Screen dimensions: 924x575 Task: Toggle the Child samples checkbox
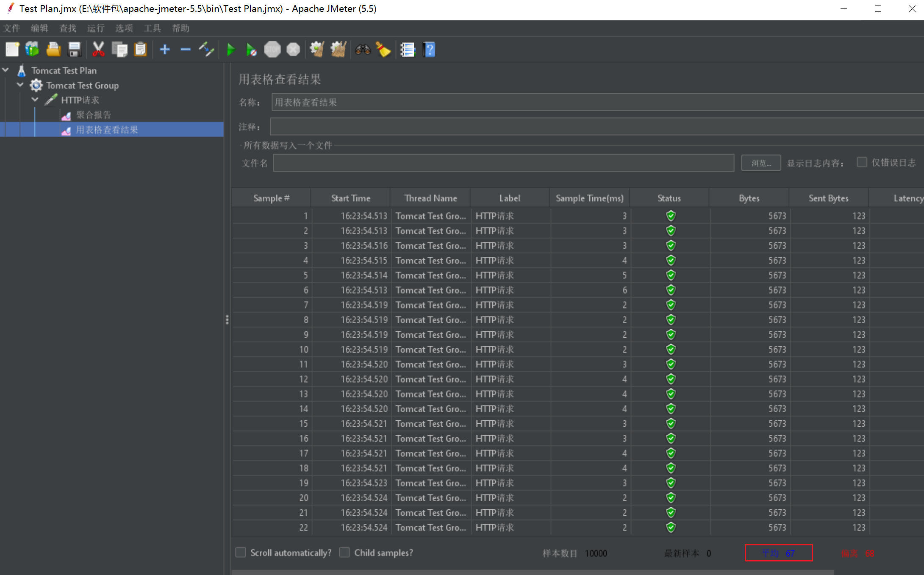[344, 553]
